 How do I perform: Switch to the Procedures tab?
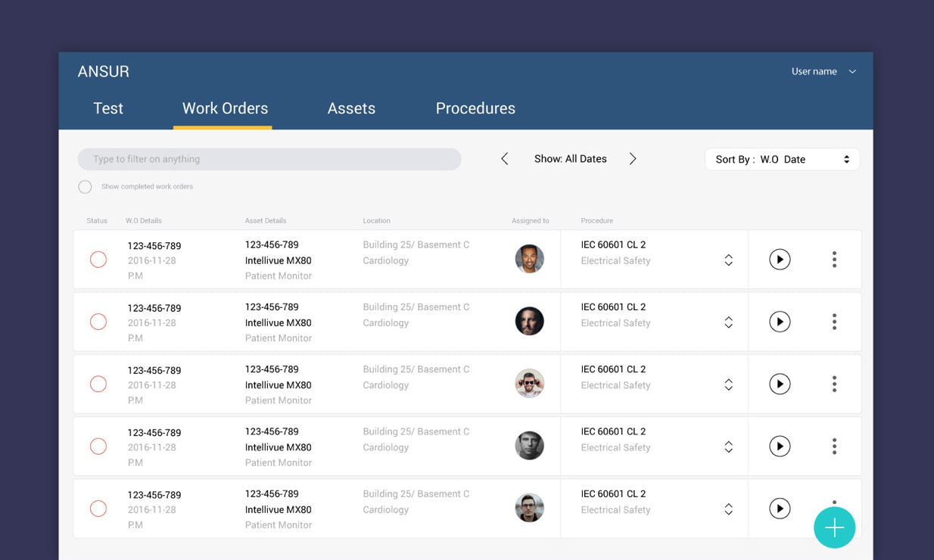click(x=475, y=108)
